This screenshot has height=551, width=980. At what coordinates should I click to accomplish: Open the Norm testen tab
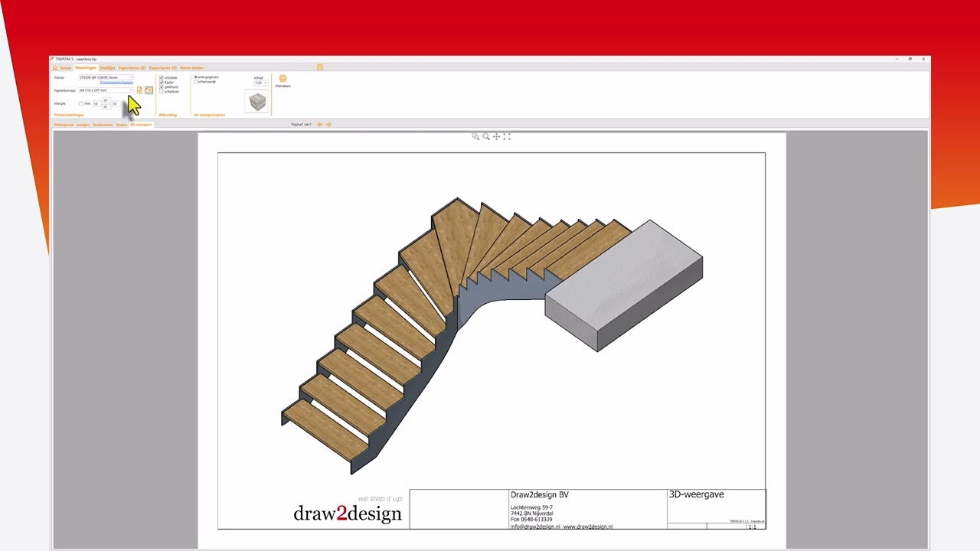click(191, 68)
